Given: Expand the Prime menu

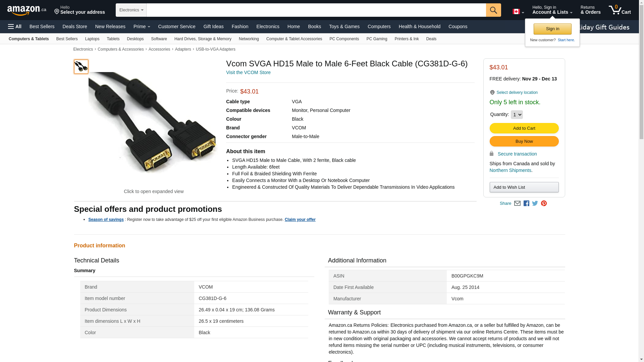Looking at the screenshot, I should [142, 26].
